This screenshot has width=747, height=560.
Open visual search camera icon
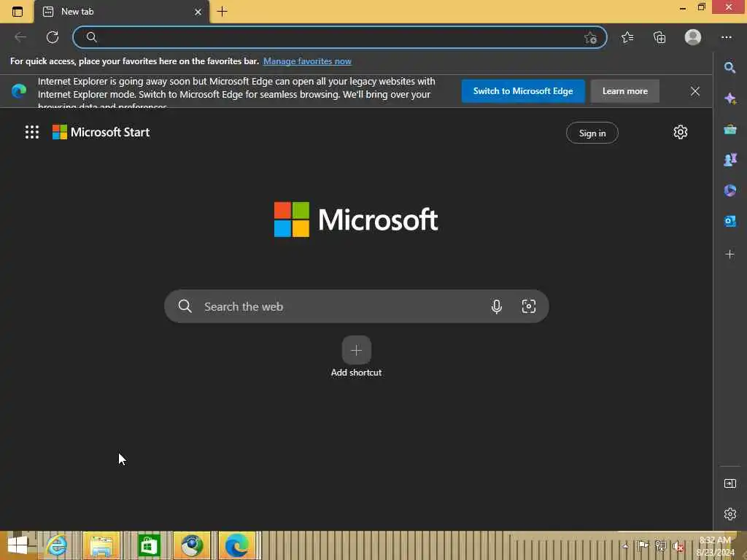(x=528, y=306)
